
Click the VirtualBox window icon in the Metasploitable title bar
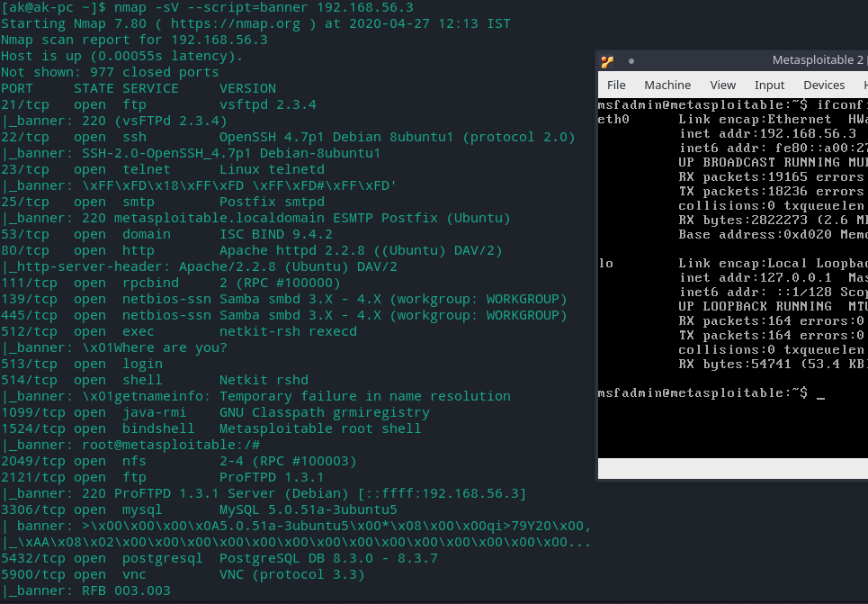coord(607,61)
